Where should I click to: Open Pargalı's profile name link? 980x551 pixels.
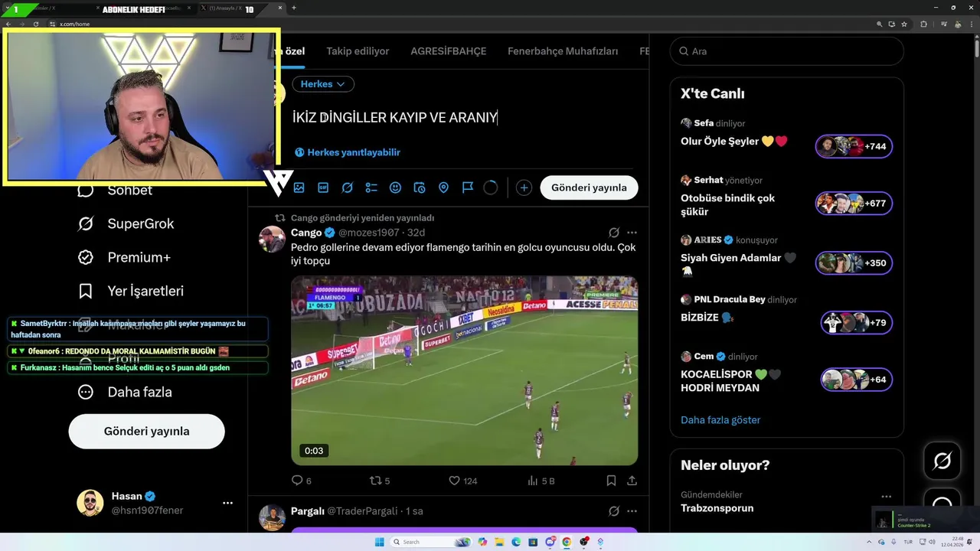click(x=308, y=511)
